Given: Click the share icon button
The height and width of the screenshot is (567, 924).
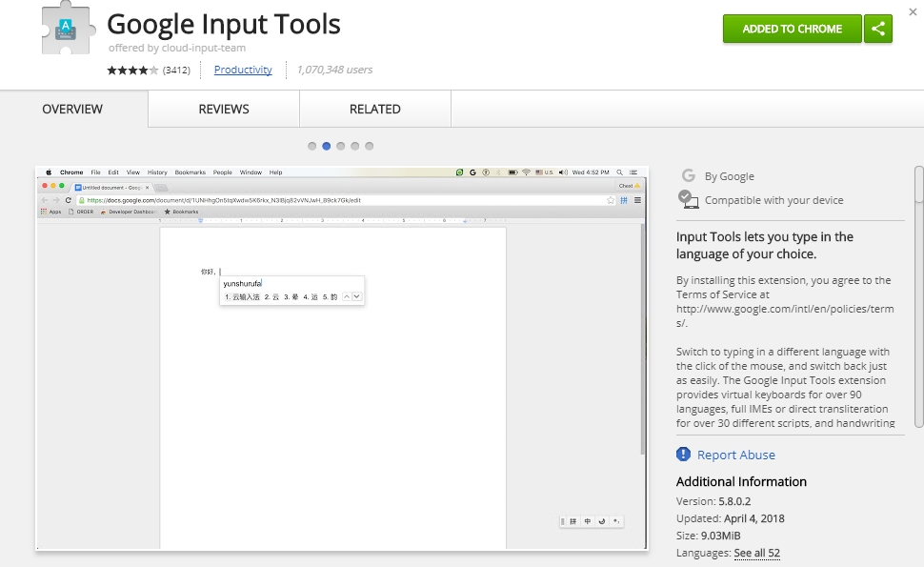Looking at the screenshot, I should tap(878, 29).
